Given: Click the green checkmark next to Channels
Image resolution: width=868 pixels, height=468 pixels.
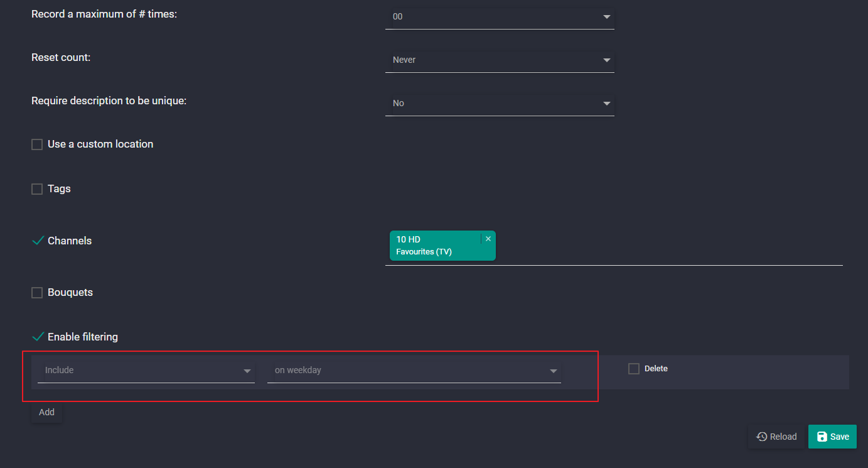Looking at the screenshot, I should (38, 240).
